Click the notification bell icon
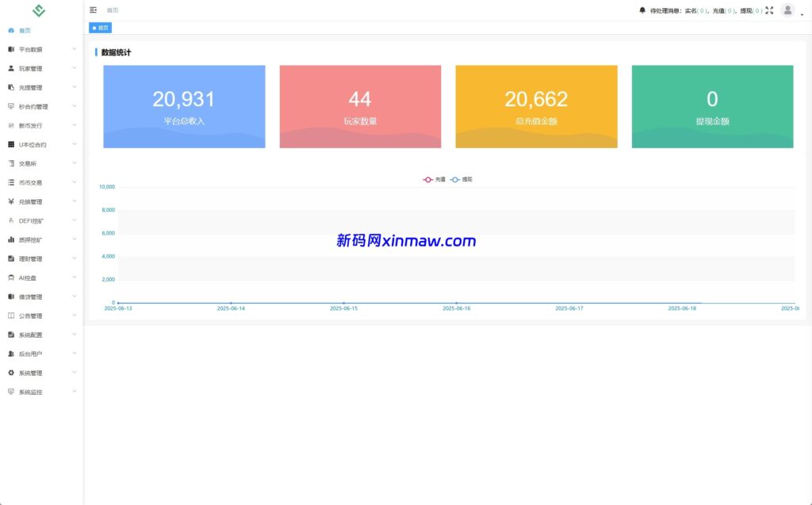 click(642, 10)
